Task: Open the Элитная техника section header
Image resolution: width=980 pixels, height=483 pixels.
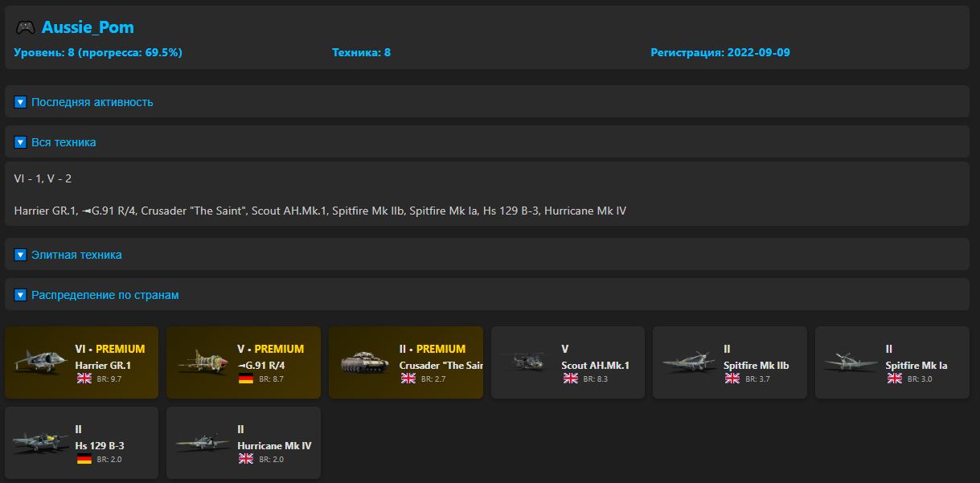Action: coord(76,255)
